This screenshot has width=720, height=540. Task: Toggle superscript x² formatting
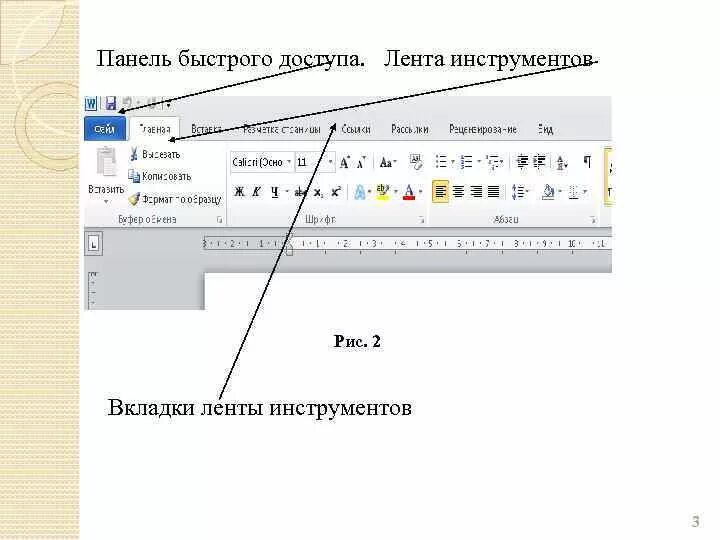[336, 191]
